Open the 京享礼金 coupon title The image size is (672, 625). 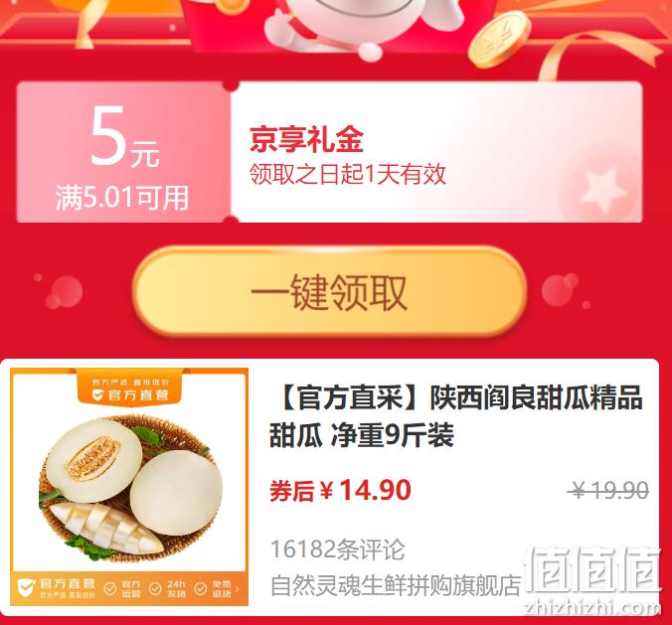click(x=306, y=139)
